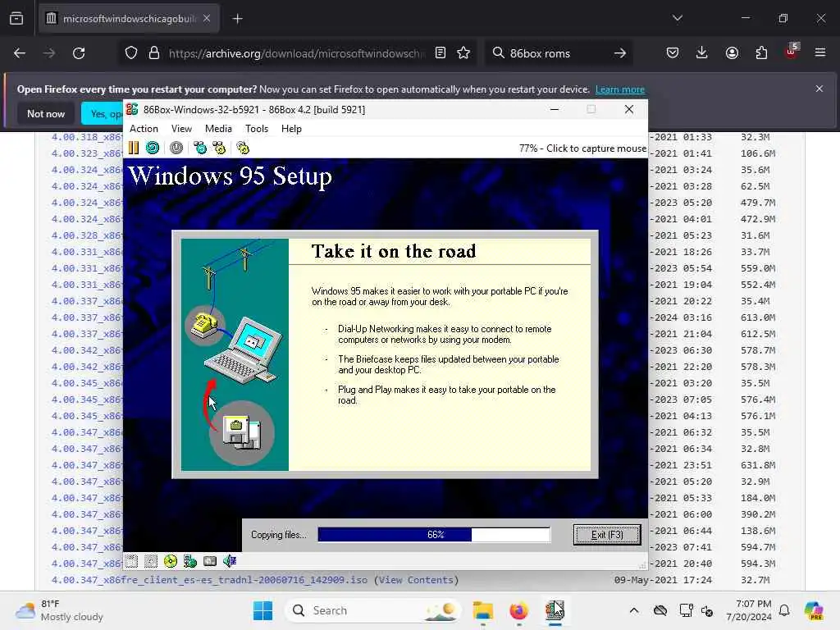This screenshot has width=840, height=630.
Task: Click the Exit (F3) button in setup
Action: [x=607, y=535]
